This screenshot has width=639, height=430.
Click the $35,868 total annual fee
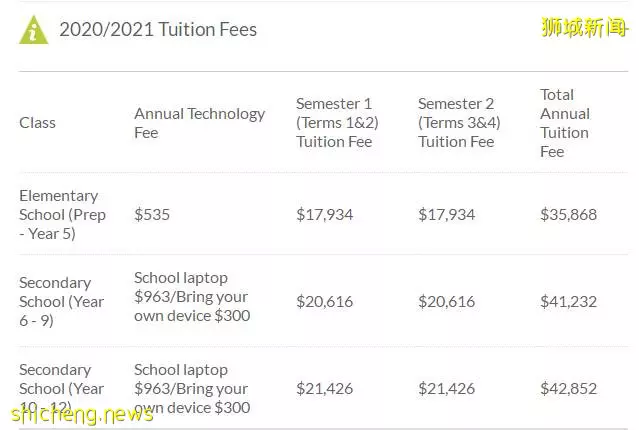point(568,214)
